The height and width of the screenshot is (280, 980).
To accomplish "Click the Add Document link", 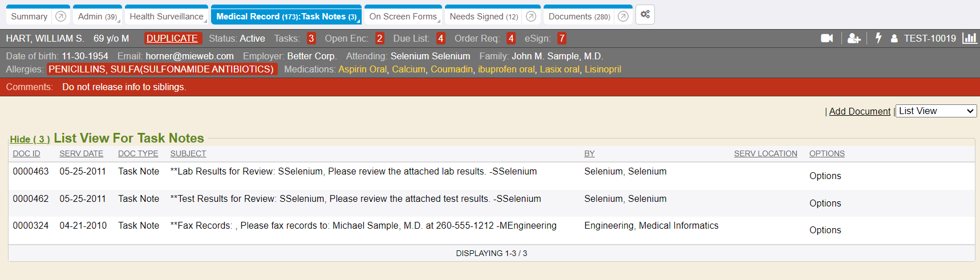I will (x=860, y=111).
